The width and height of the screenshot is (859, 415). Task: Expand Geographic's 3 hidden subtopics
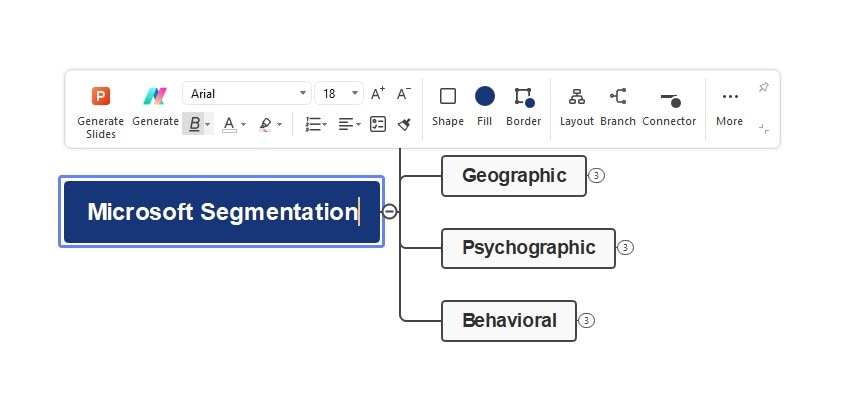click(x=596, y=176)
